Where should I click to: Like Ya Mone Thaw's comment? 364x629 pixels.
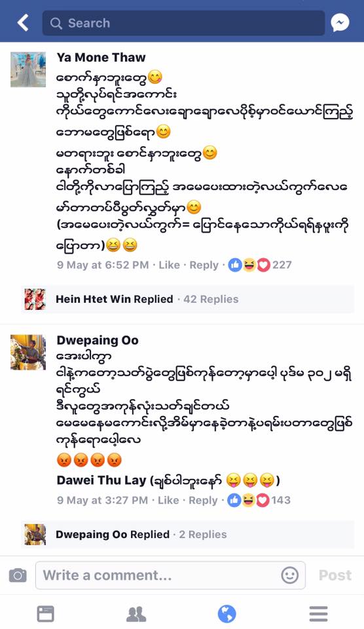[169, 265]
